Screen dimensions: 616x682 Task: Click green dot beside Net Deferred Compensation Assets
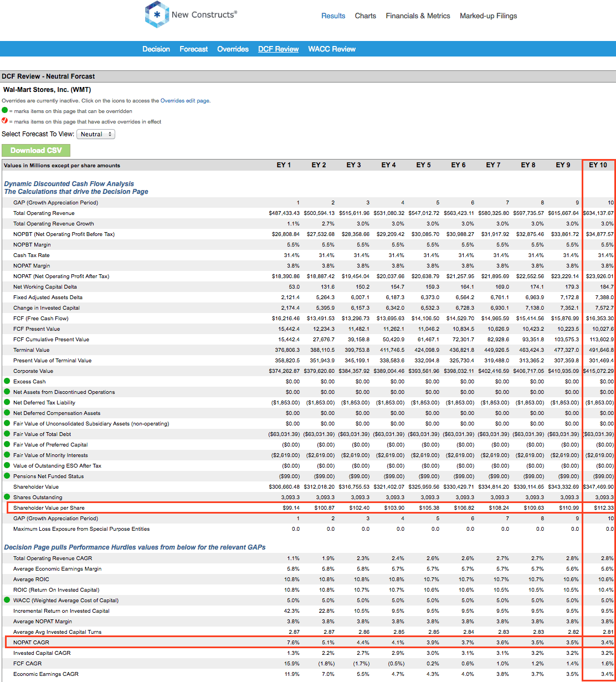(7, 413)
